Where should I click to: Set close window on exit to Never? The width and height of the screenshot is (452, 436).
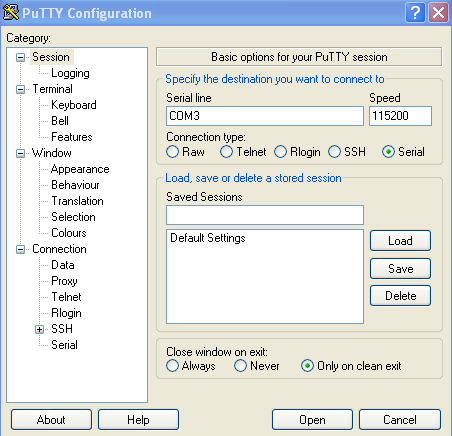tap(240, 366)
